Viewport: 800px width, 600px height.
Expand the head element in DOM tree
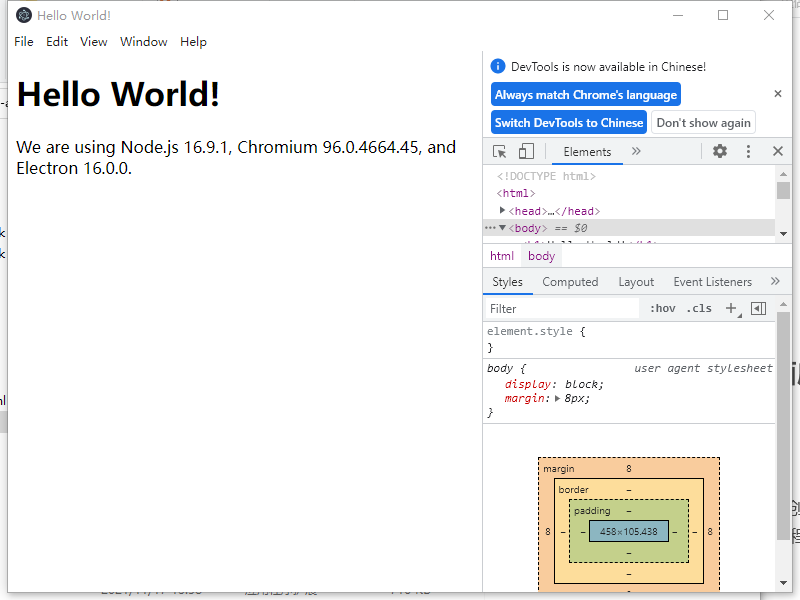pyautogui.click(x=502, y=210)
